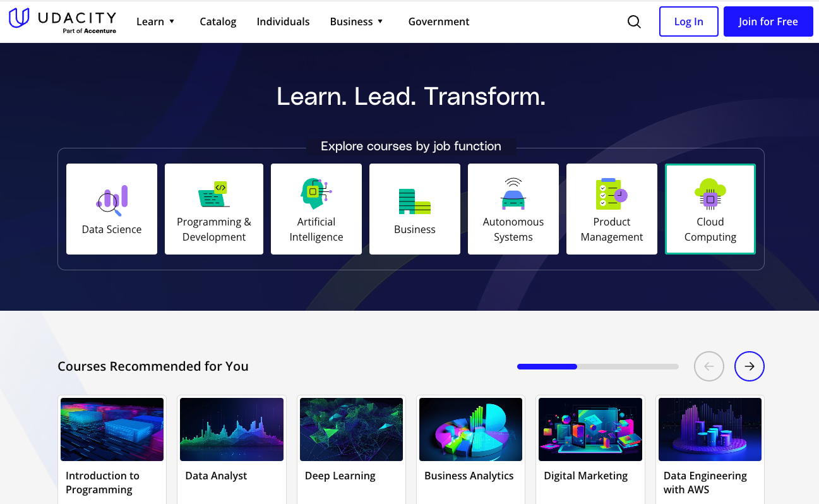Click the Courses Recommended for You heading
Image resolution: width=819 pixels, height=504 pixels.
click(153, 366)
